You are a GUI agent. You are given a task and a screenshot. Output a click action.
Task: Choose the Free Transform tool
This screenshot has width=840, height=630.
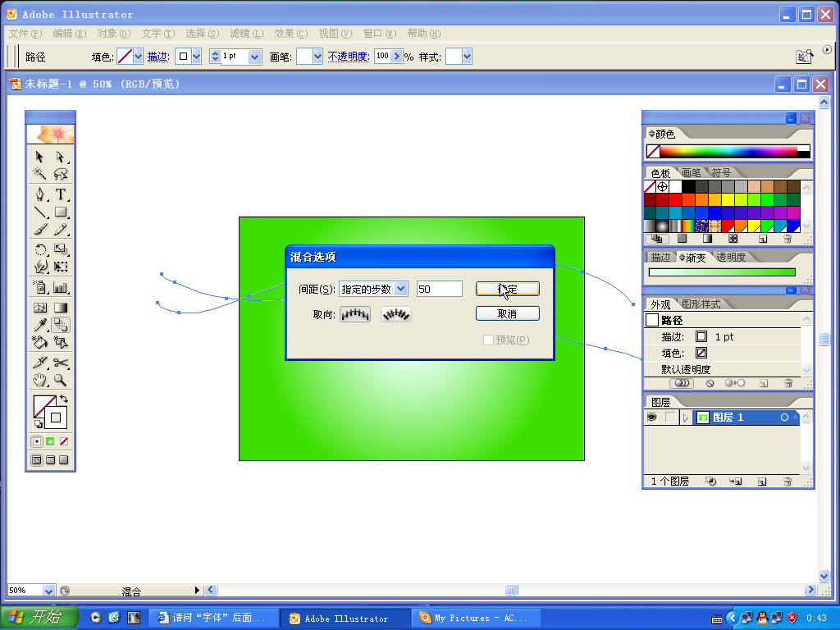pyautogui.click(x=60, y=267)
